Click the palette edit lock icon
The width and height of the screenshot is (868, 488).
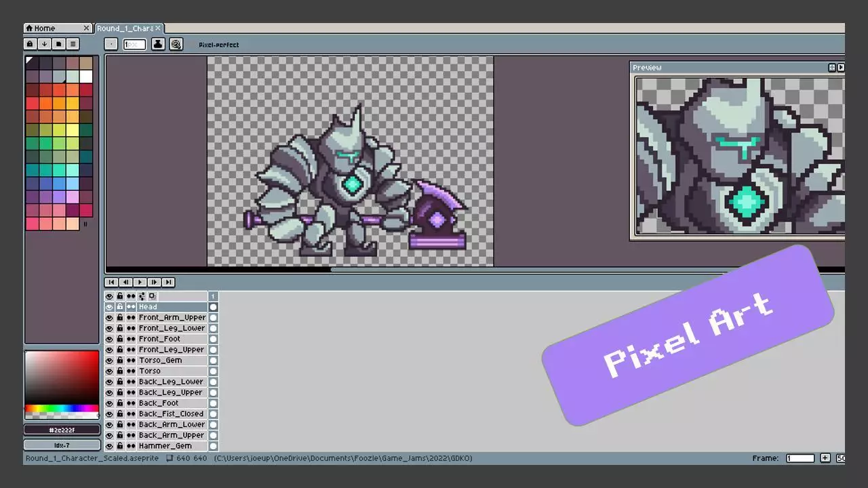(x=30, y=44)
